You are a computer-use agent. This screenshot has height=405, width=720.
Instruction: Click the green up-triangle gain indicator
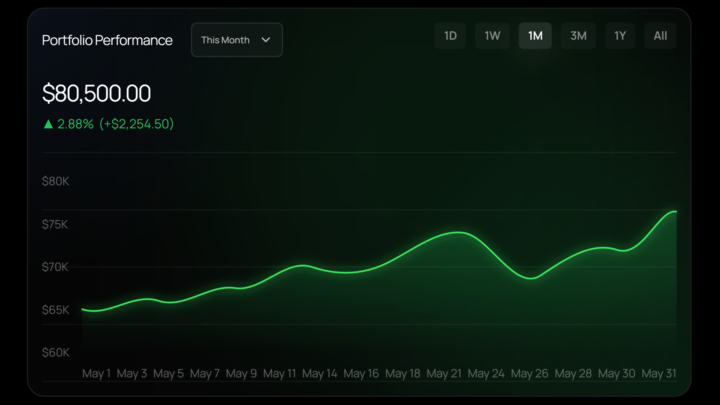click(x=48, y=124)
